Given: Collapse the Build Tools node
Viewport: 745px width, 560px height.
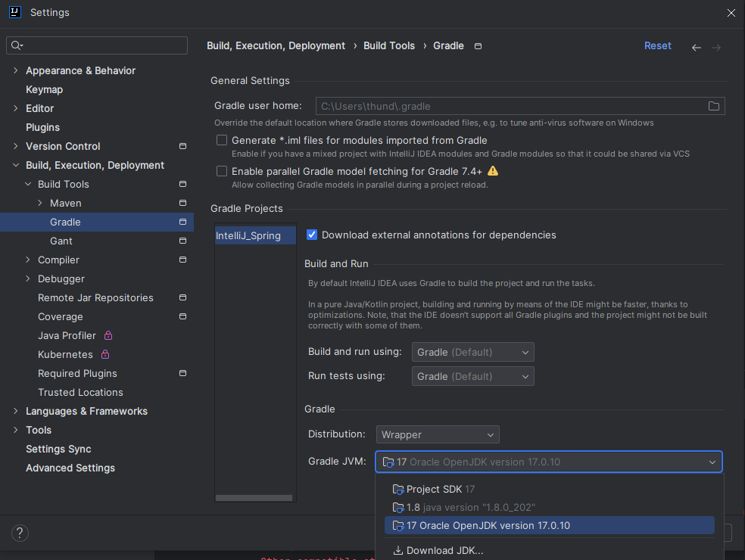Looking at the screenshot, I should [x=28, y=184].
